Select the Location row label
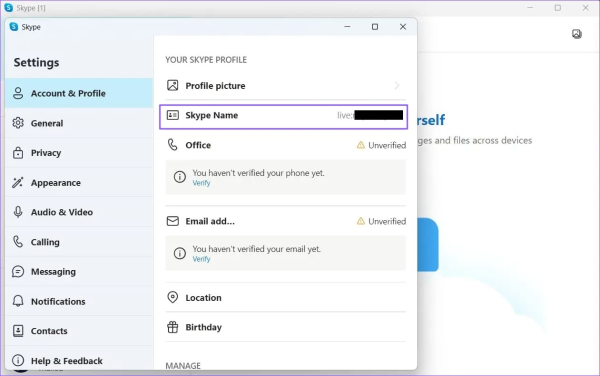Image resolution: width=600 pixels, height=376 pixels. pyautogui.click(x=203, y=298)
